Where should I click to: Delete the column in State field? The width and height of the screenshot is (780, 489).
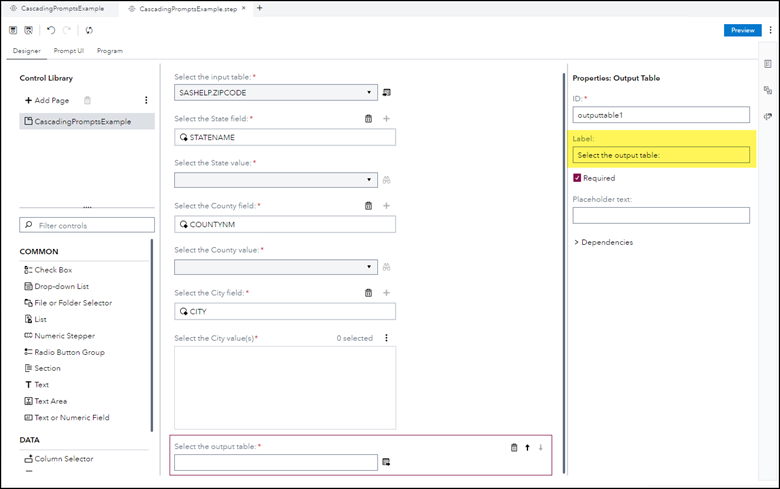[x=369, y=118]
